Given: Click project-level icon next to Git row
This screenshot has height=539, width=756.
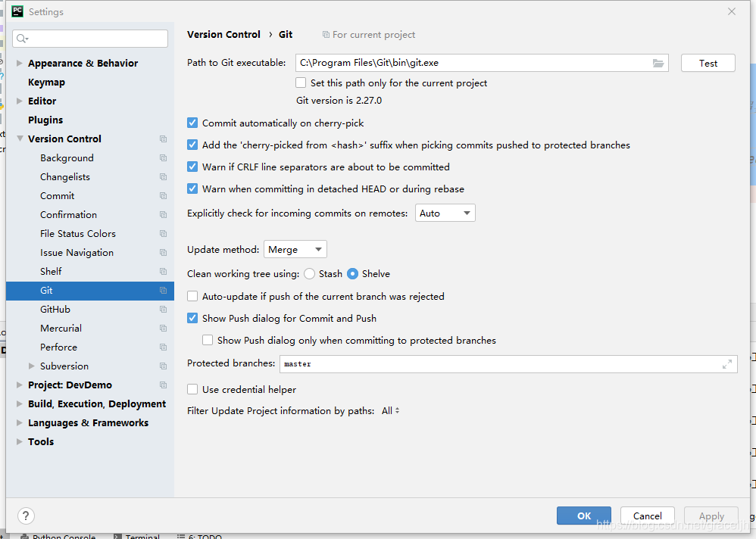Looking at the screenshot, I should 164,291.
